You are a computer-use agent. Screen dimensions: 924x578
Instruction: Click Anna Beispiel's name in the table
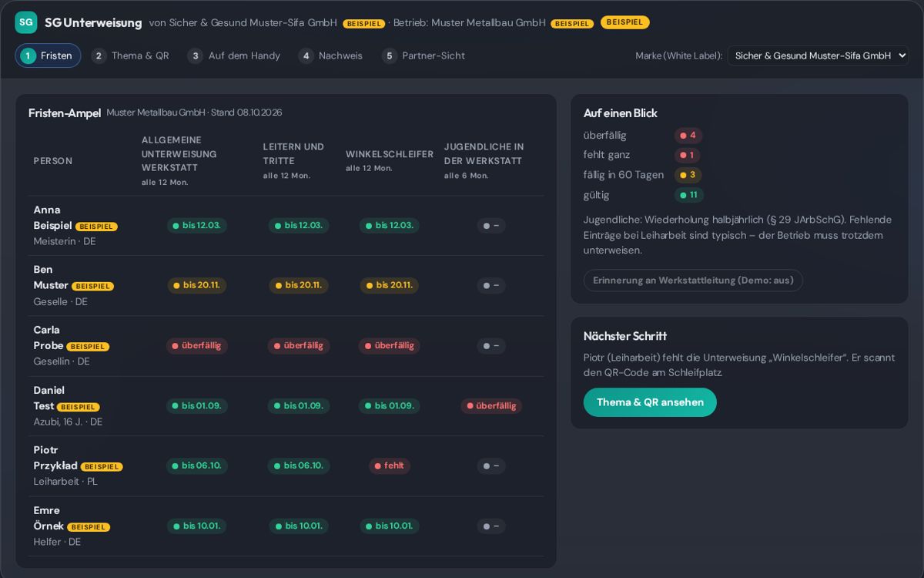click(53, 217)
